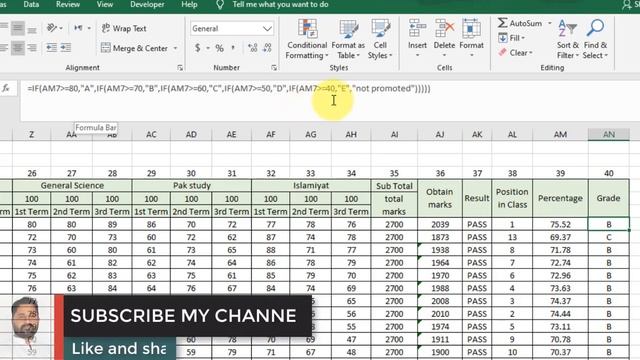Open the text direction tool
640x360 pixels.
tap(78, 28)
